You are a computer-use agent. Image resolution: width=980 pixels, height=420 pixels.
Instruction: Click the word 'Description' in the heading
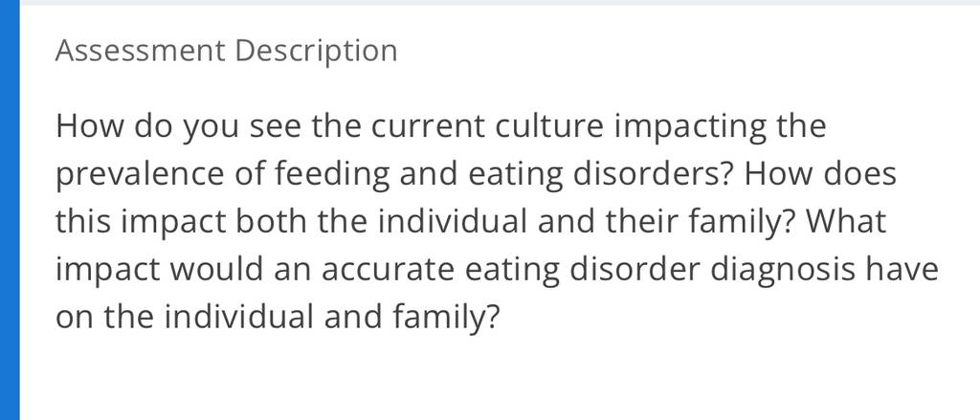coord(316,52)
